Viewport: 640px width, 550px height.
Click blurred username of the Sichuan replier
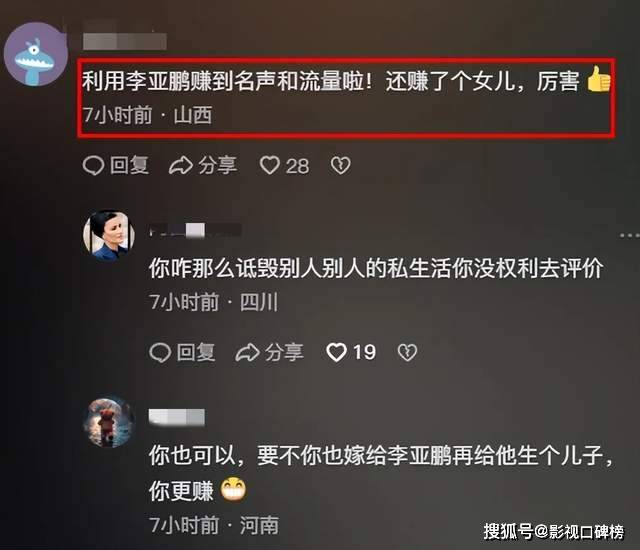pyautogui.click(x=196, y=230)
